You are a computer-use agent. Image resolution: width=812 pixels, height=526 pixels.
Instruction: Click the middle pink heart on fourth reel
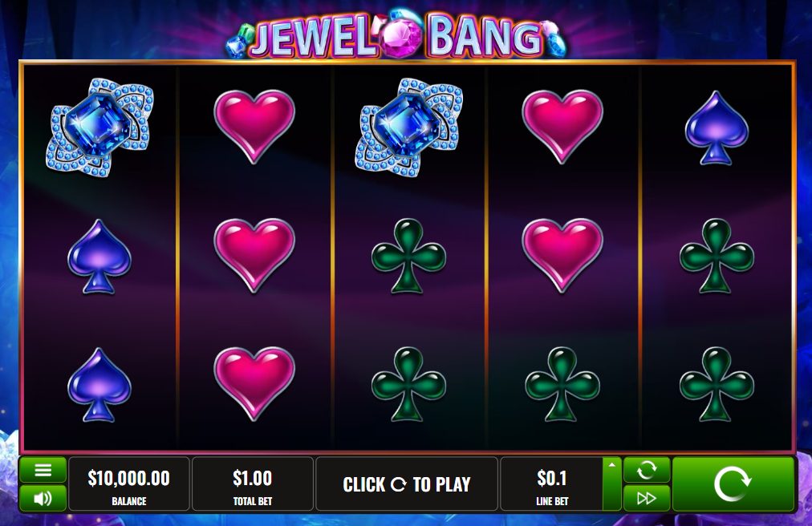tap(562, 255)
